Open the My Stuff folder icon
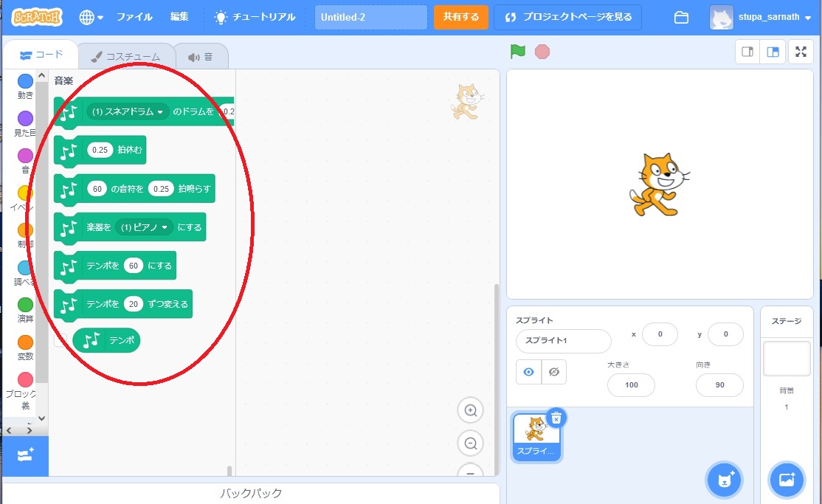The height and width of the screenshot is (504, 822). pyautogui.click(x=681, y=17)
